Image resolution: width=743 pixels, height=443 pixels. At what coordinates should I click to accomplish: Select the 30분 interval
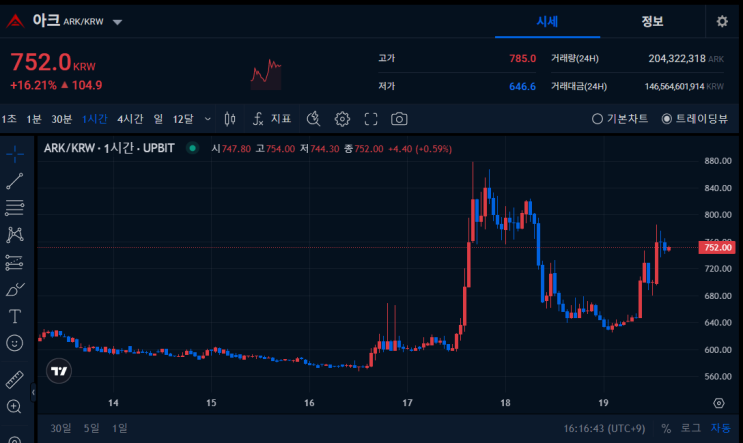pos(62,119)
